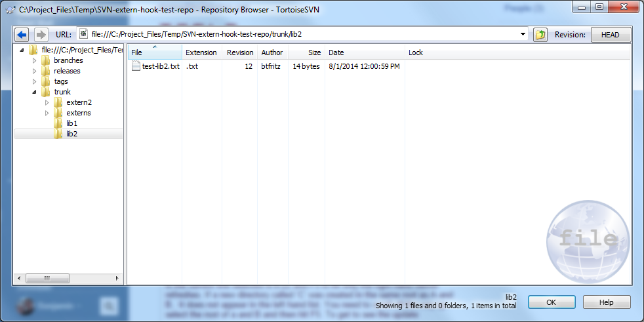Collapse the trunk tree node
This screenshot has width=644, height=322.
click(x=35, y=92)
